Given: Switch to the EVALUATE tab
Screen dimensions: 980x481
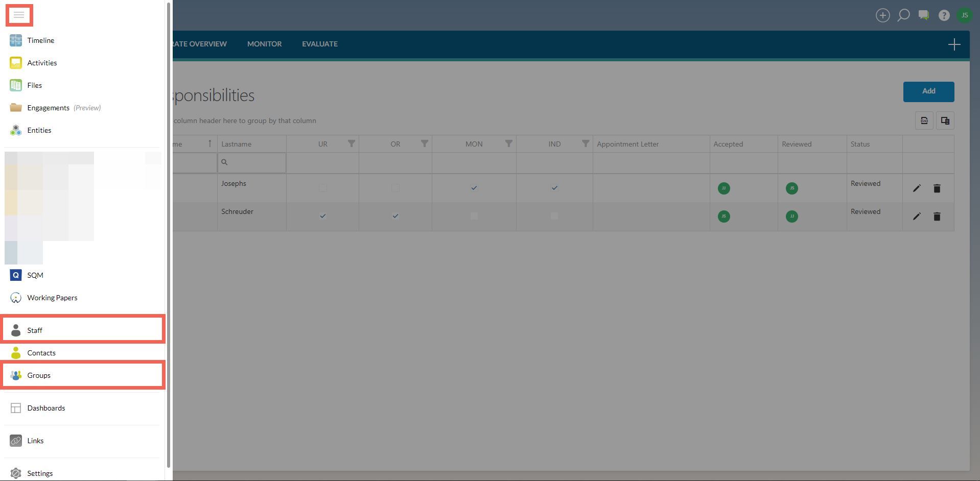Looking at the screenshot, I should (x=319, y=44).
